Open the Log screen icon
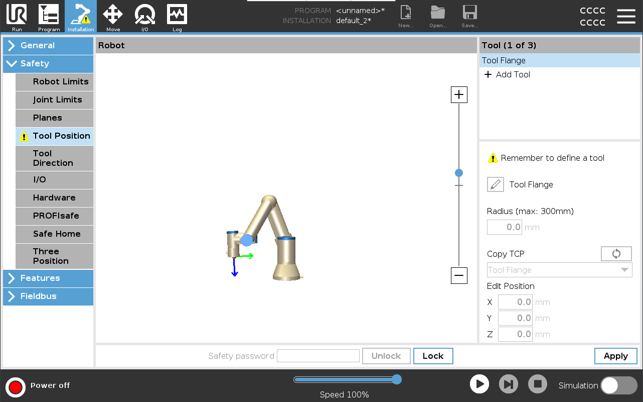The width and height of the screenshot is (643, 402). tap(177, 15)
